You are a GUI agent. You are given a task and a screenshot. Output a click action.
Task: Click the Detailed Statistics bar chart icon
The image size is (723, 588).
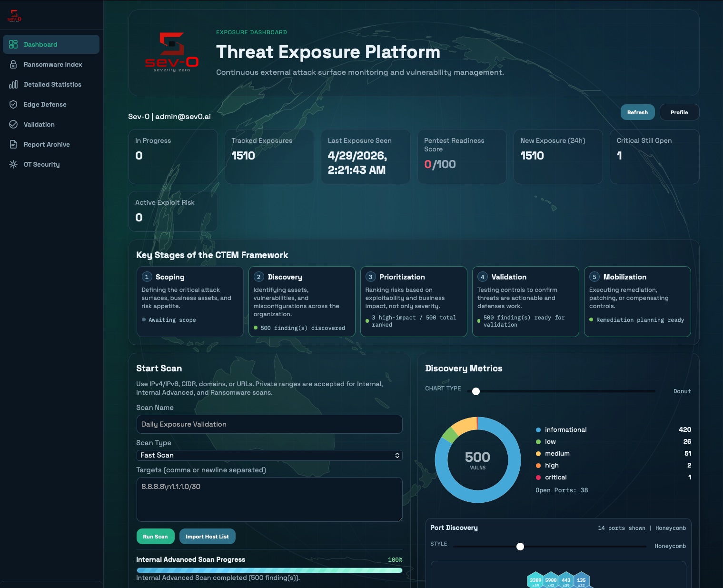(13, 84)
